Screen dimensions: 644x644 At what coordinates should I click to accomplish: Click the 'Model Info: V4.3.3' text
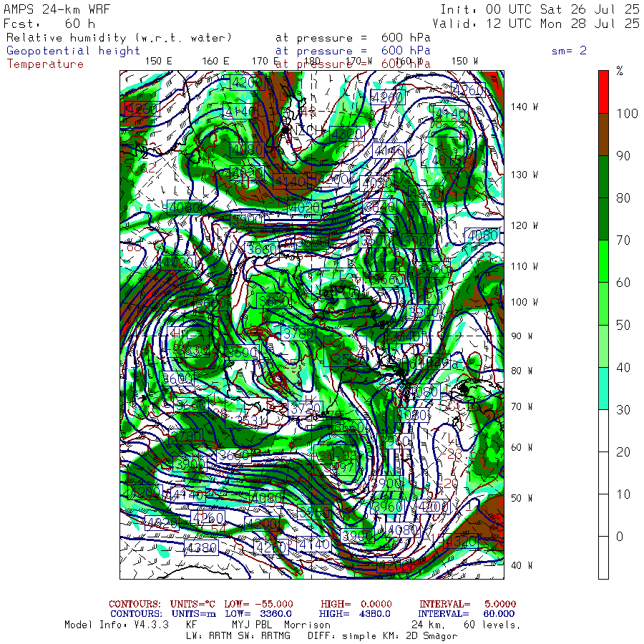click(117, 625)
